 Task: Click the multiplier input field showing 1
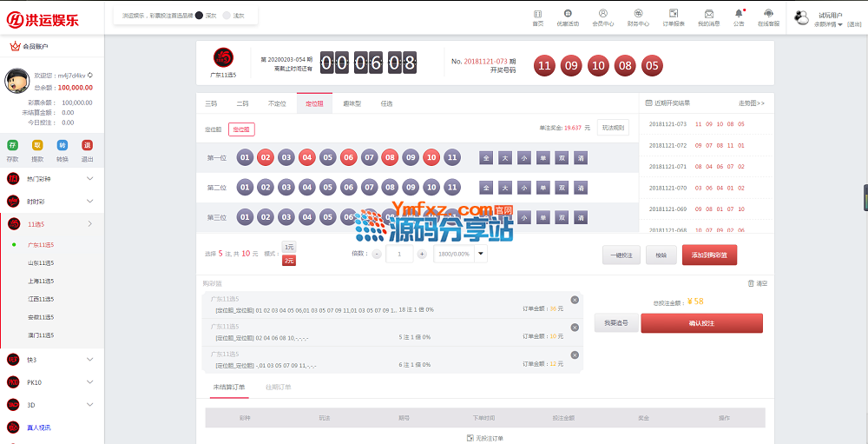click(x=399, y=254)
